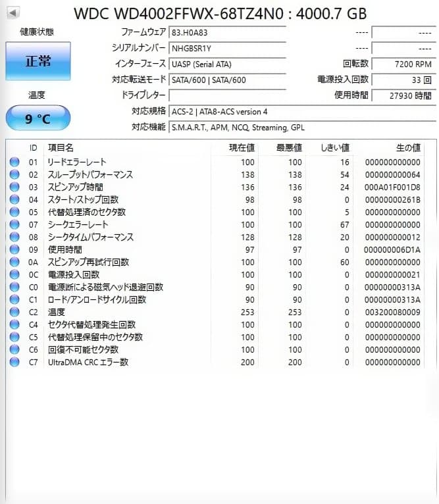
Task: Click the blue orb for 温度 row C2
Action: (14, 313)
